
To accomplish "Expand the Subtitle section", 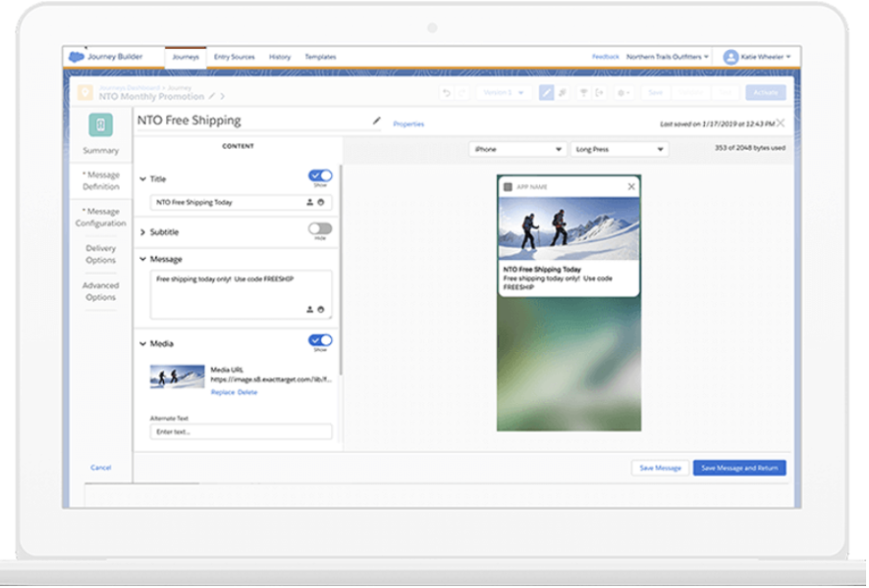I will pyautogui.click(x=143, y=232).
